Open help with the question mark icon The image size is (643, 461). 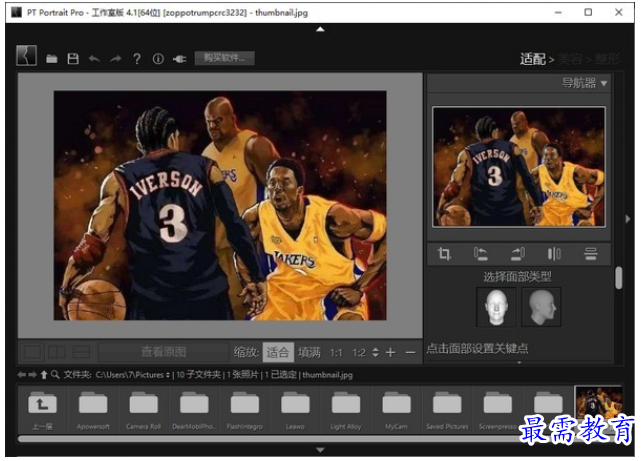137,59
